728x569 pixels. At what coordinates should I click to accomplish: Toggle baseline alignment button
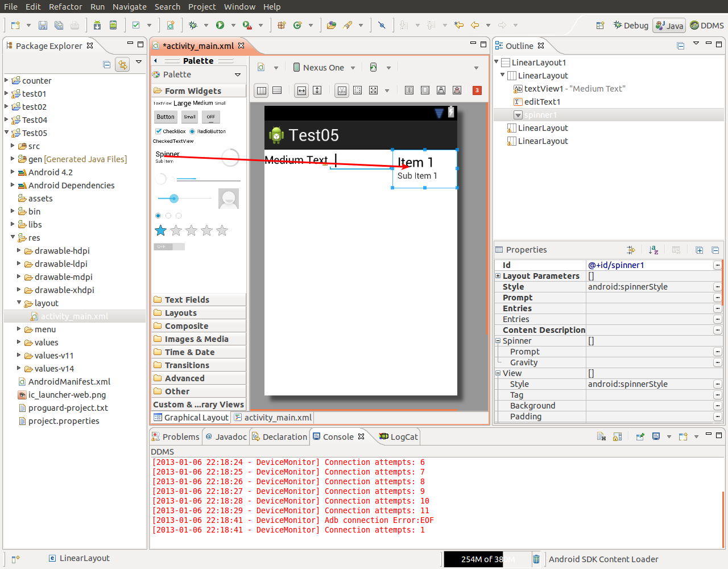tap(342, 90)
